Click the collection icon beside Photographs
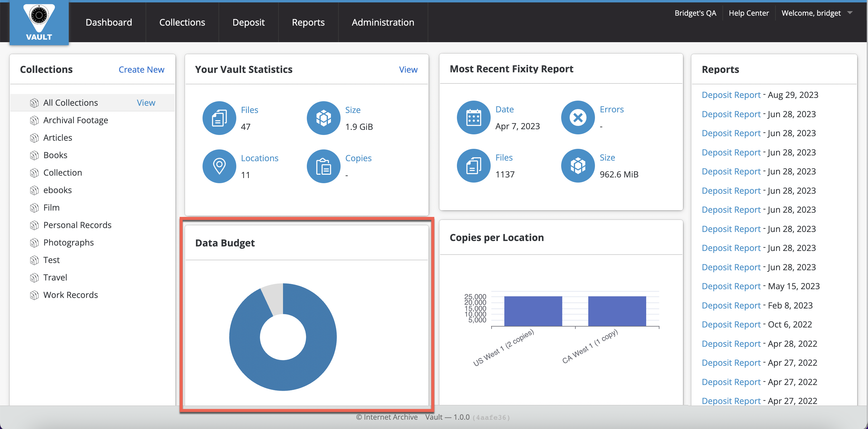 point(34,243)
